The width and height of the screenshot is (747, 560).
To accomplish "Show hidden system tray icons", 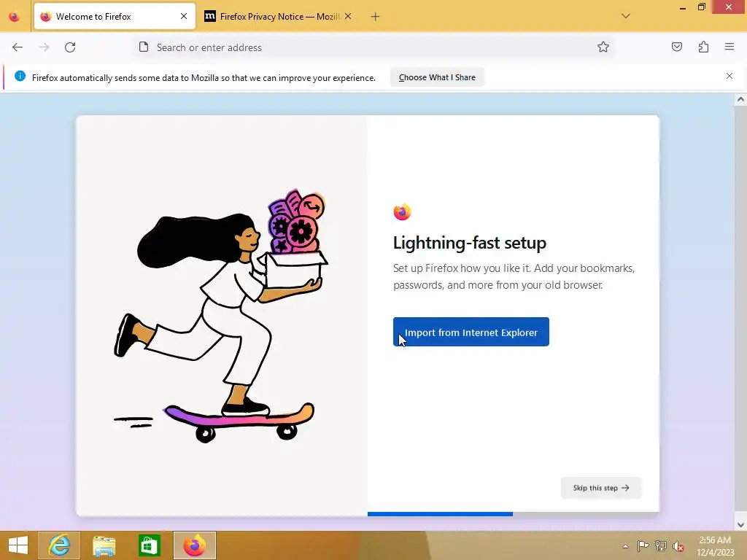I will coord(625,546).
